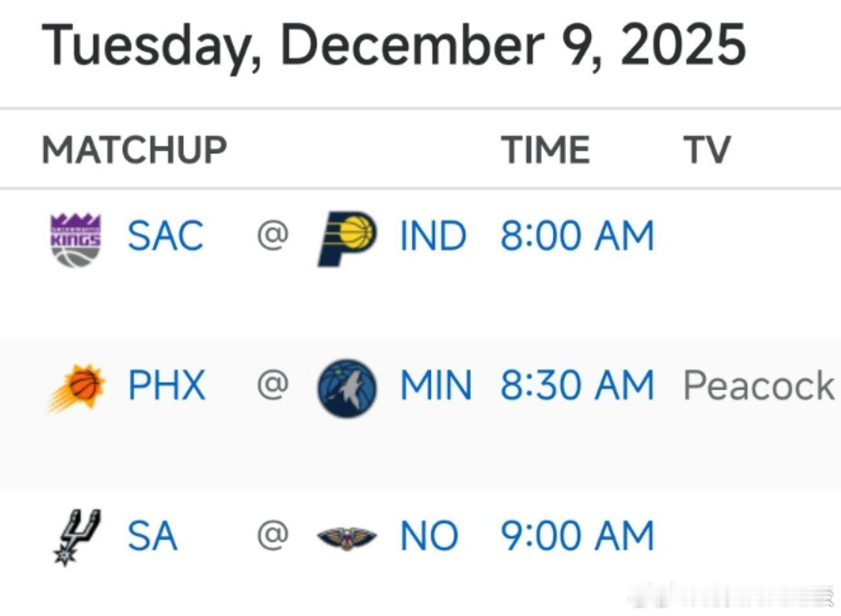Click the 8:30 AM game time
The image size is (841, 616).
577,386
